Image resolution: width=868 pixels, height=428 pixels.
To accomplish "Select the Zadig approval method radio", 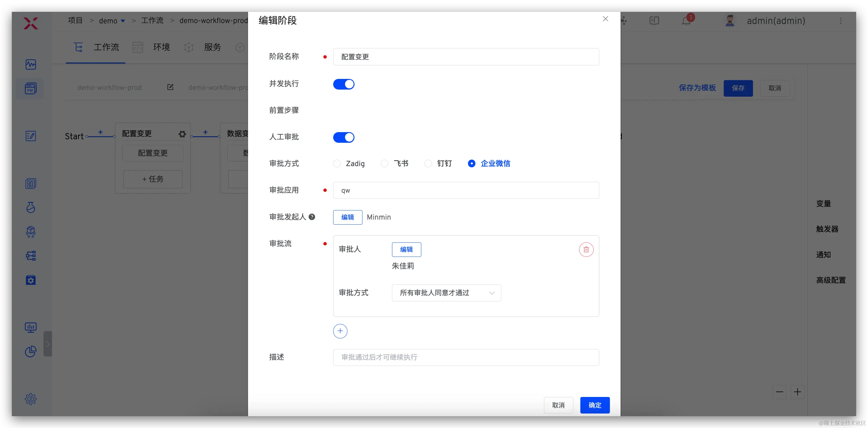I will [x=337, y=163].
